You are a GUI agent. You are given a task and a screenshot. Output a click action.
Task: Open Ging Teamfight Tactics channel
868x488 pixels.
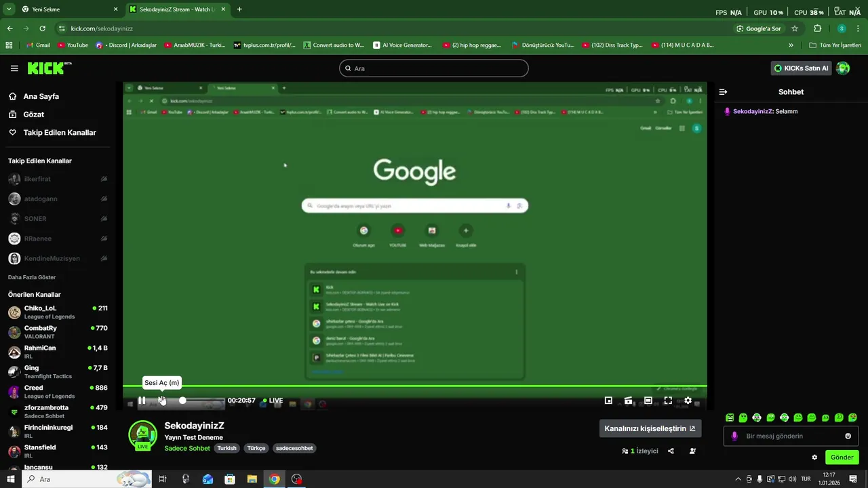[58, 371]
